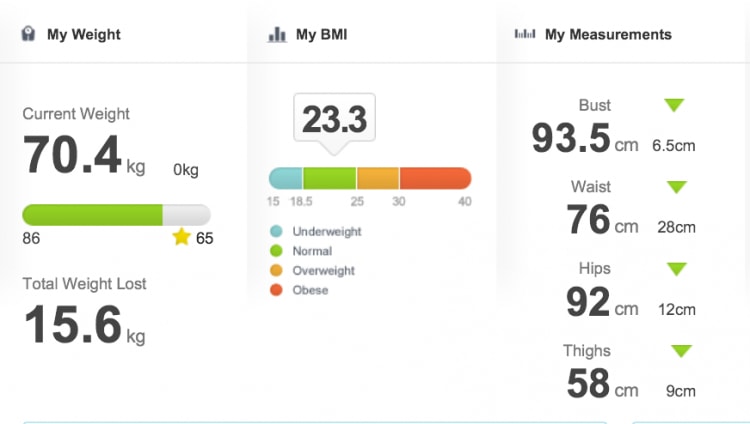Click the green down arrow next to Bust

tap(674, 105)
